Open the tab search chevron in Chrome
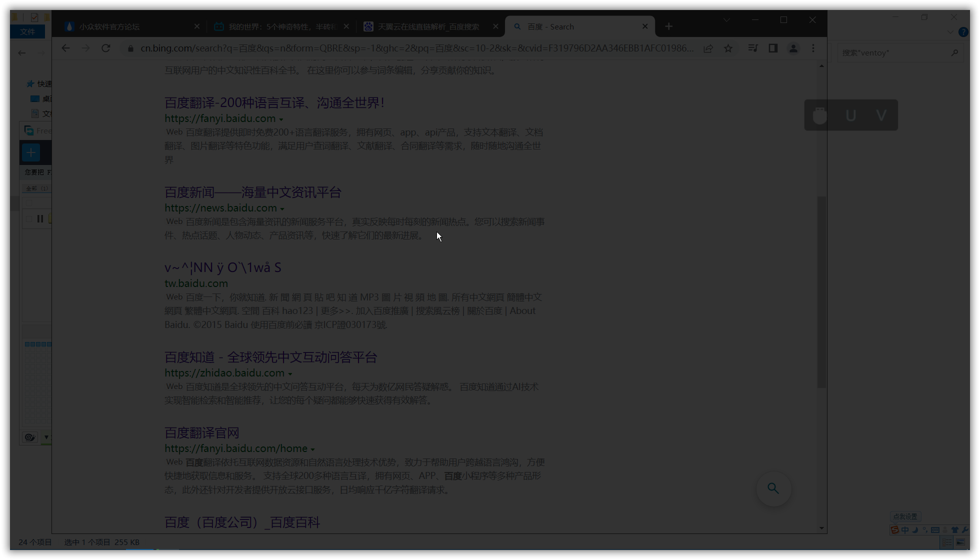 point(726,20)
